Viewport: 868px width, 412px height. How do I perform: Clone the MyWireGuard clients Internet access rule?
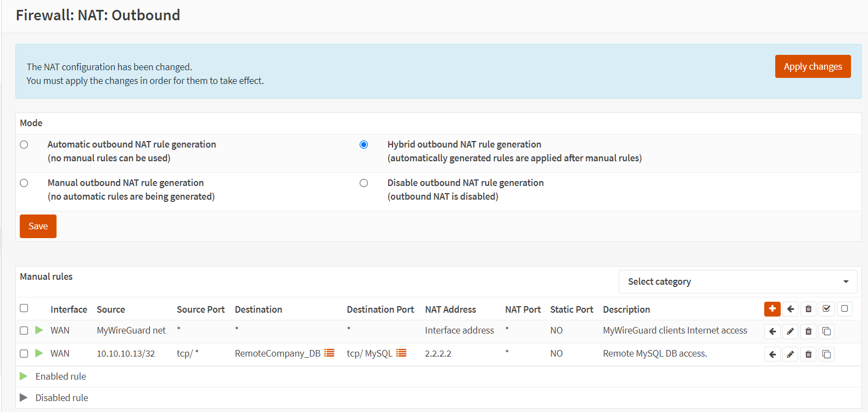826,331
